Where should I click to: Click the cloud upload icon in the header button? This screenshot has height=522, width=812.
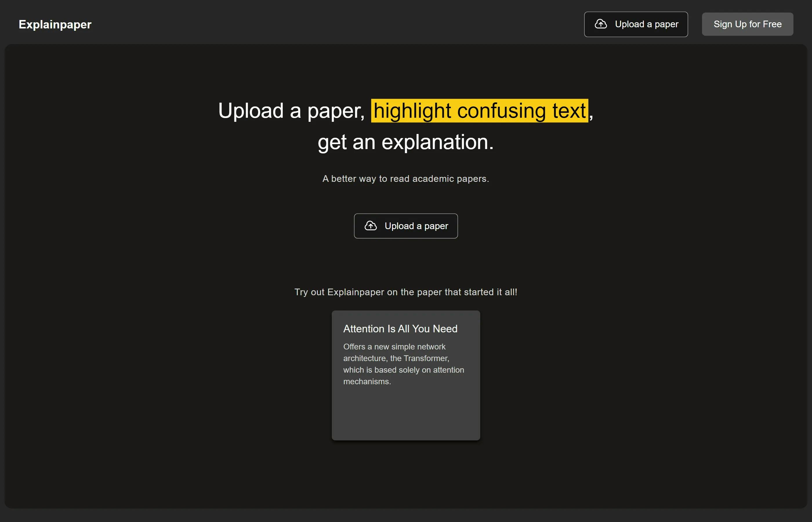[x=601, y=24]
